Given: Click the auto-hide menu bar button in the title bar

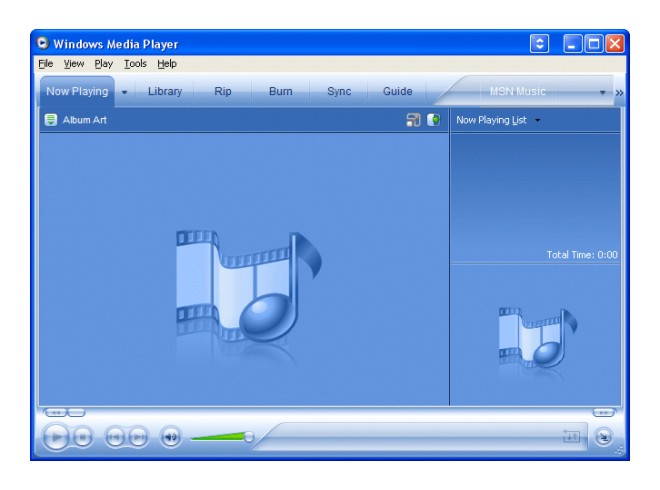Looking at the screenshot, I should click(x=540, y=43).
